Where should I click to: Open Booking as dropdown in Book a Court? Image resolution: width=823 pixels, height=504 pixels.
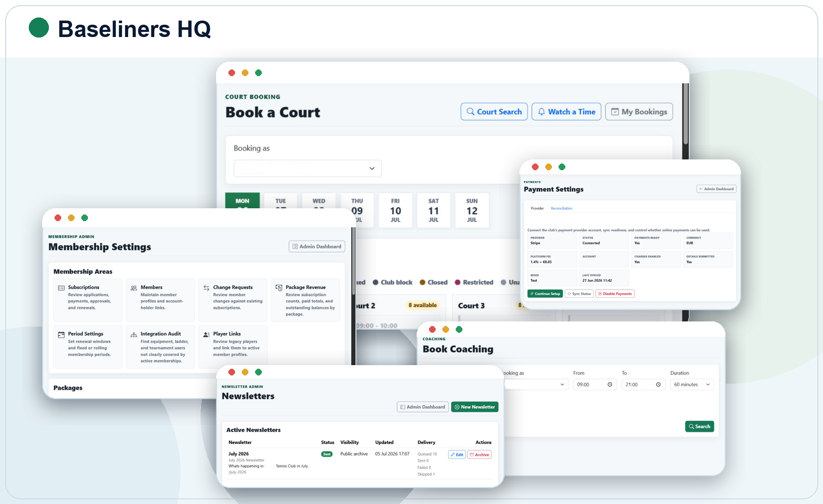tap(308, 168)
